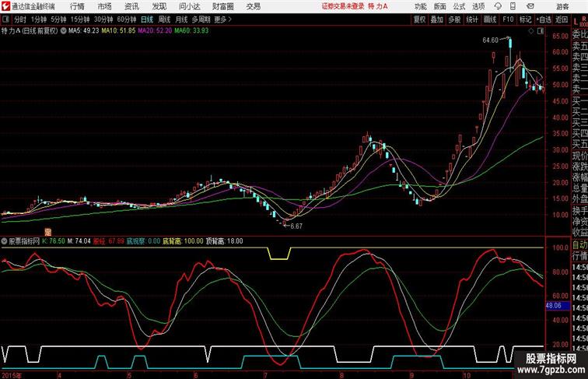The image size is (588, 379).
Task: Click the 64.60 high price label
Action: pos(490,40)
